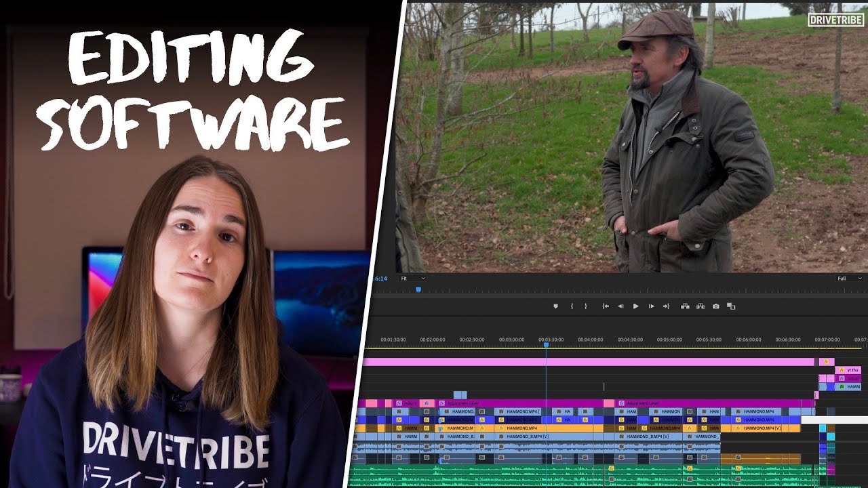Start playback with the Play button

636,306
